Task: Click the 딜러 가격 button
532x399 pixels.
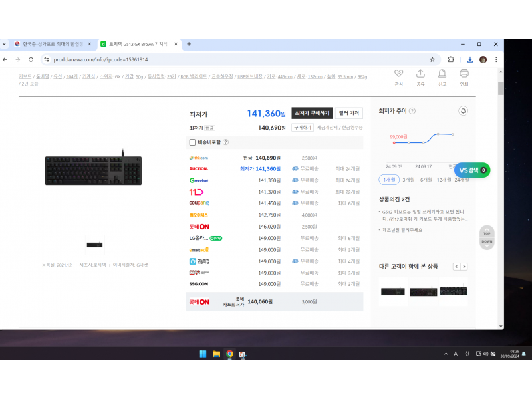Action: (x=348, y=113)
